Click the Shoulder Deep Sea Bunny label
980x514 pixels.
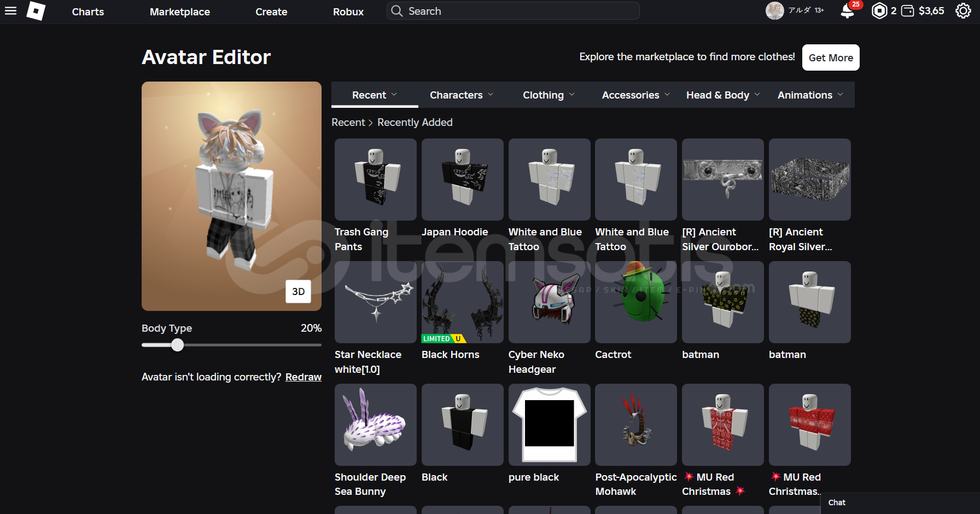point(370,484)
